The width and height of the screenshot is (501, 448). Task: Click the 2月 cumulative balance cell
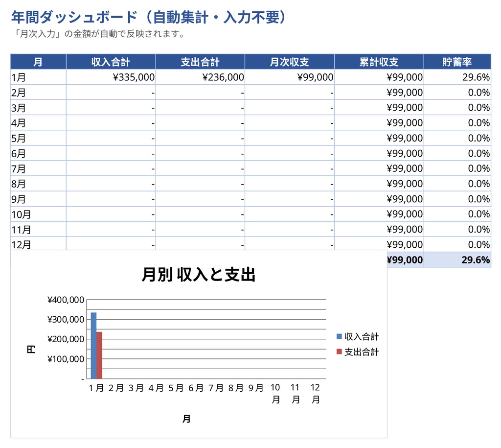(379, 93)
